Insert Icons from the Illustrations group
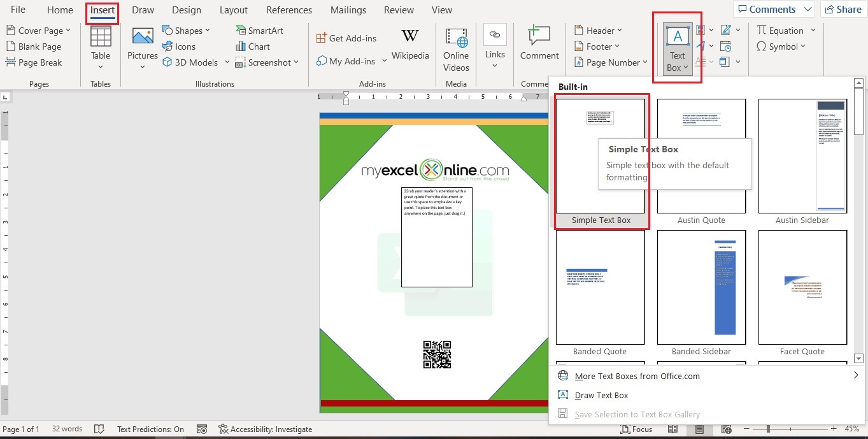This screenshot has width=868, height=439. pos(179,47)
